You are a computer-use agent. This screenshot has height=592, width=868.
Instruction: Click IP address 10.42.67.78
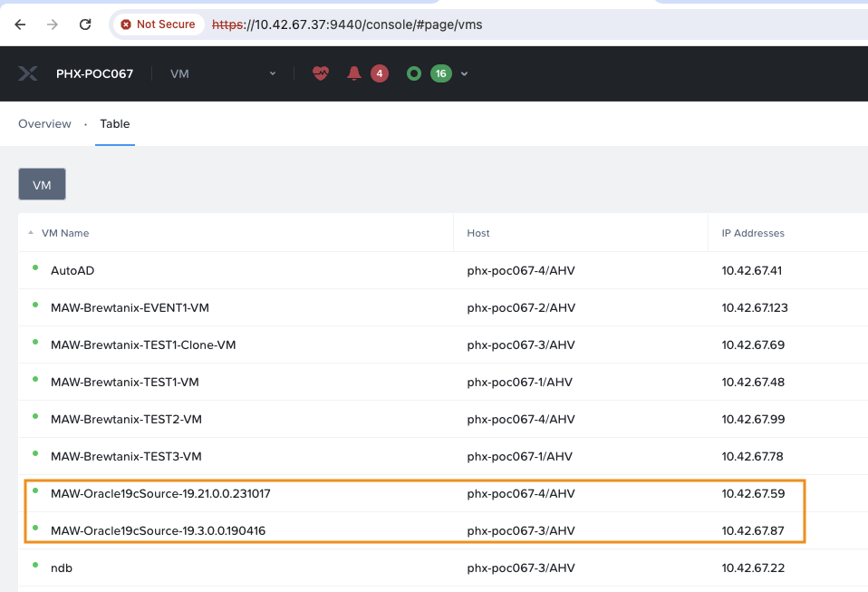tap(752, 456)
